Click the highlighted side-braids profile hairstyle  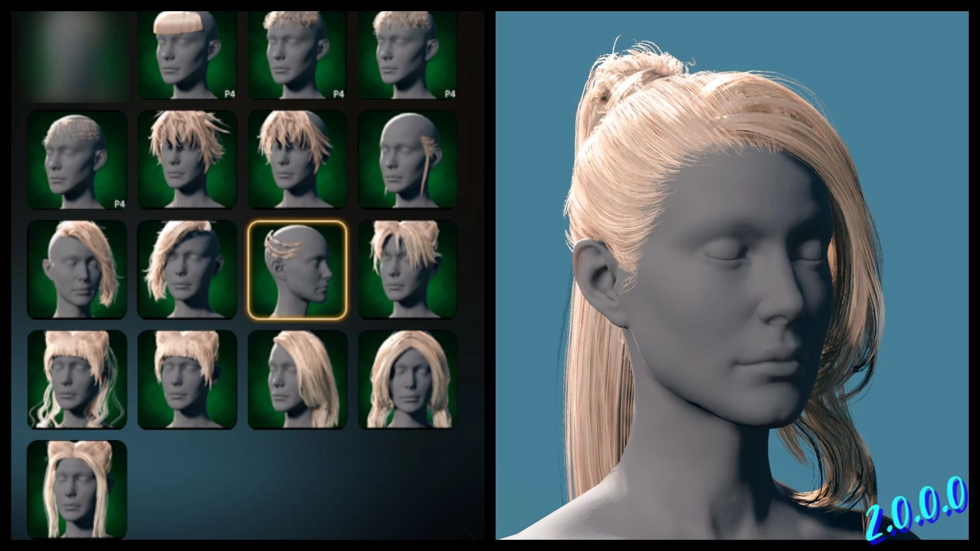298,270
